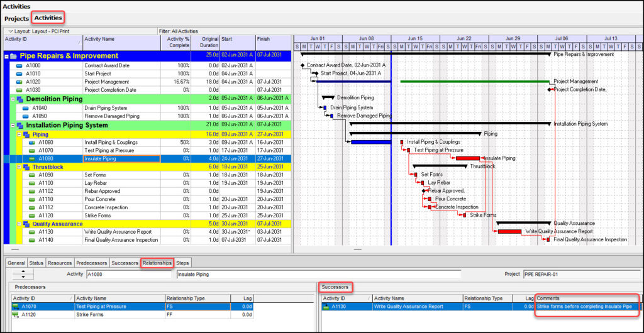This screenshot has width=644, height=333.
Task: Sort by Activity ID column header
Action: [43, 43]
